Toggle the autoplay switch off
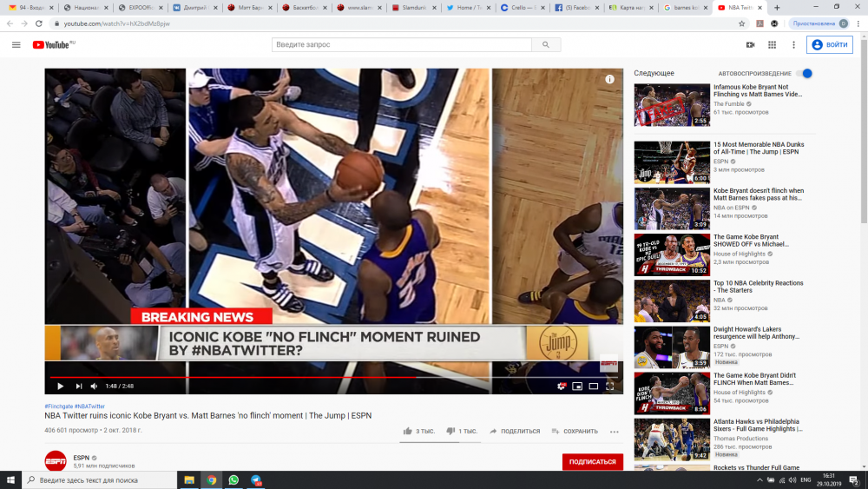This screenshot has height=489, width=868. tap(805, 74)
